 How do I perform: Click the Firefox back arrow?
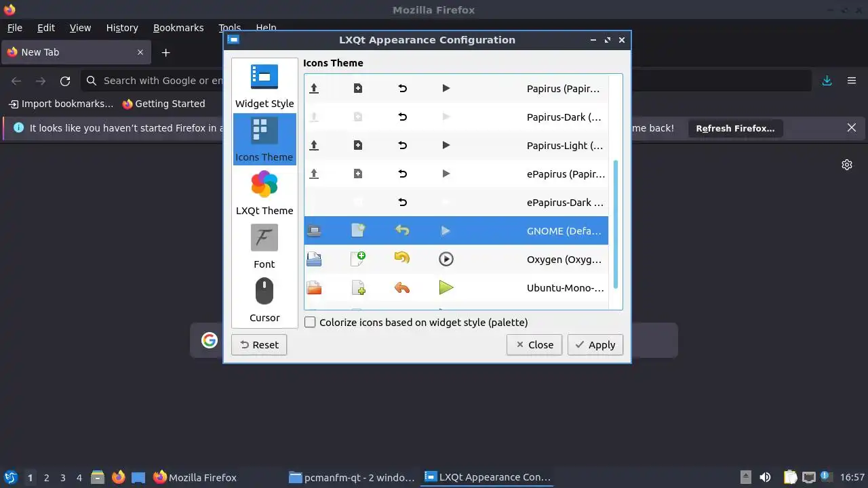(16, 81)
